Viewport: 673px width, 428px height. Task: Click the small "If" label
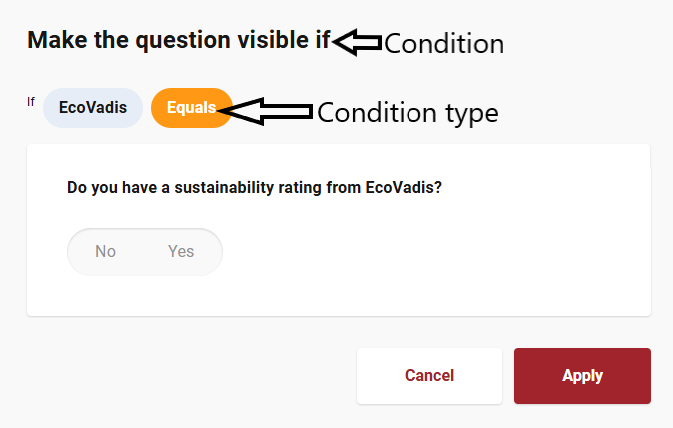(31, 101)
